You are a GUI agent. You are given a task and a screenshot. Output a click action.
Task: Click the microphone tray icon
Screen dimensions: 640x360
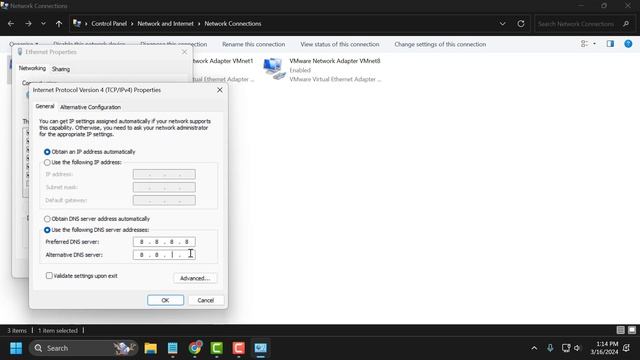click(550, 348)
